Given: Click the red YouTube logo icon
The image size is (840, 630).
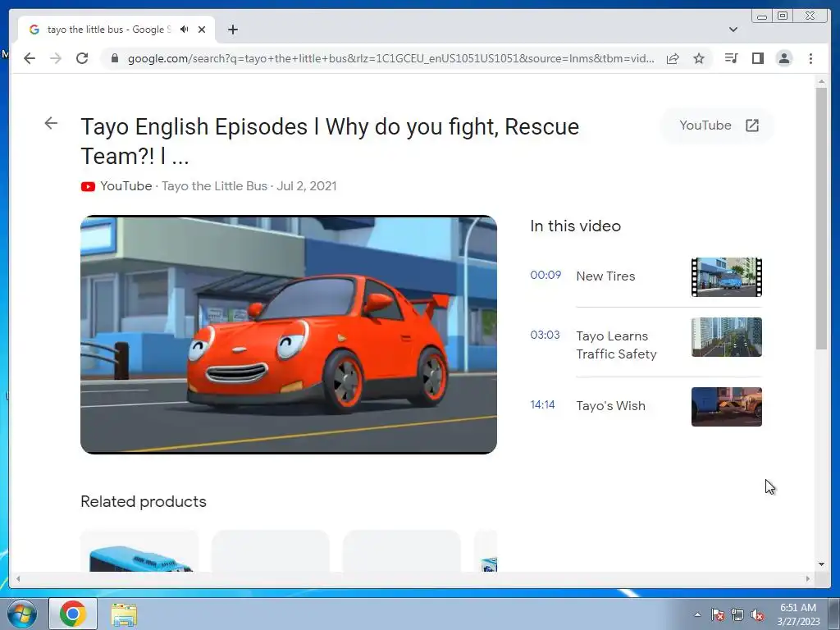Looking at the screenshot, I should click(x=88, y=186).
